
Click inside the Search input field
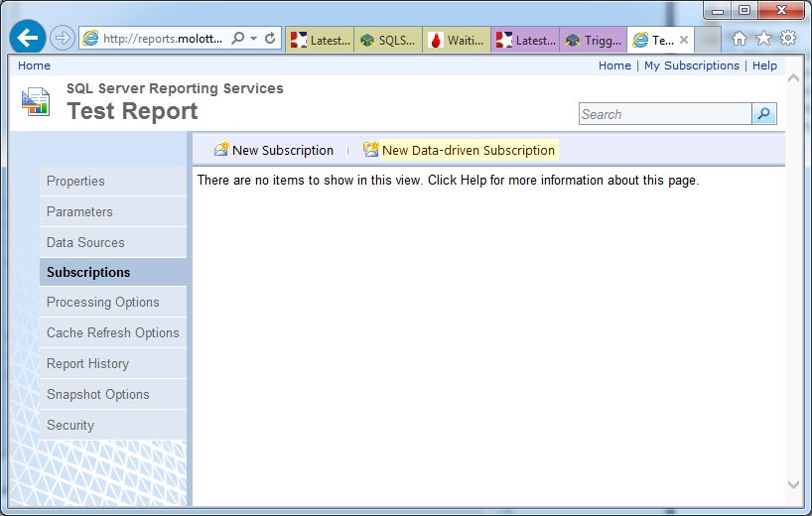coord(665,114)
